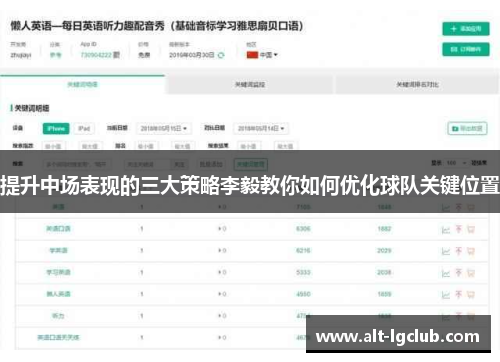
Task: Open the 学英语 keyword link
Action: click(58, 250)
